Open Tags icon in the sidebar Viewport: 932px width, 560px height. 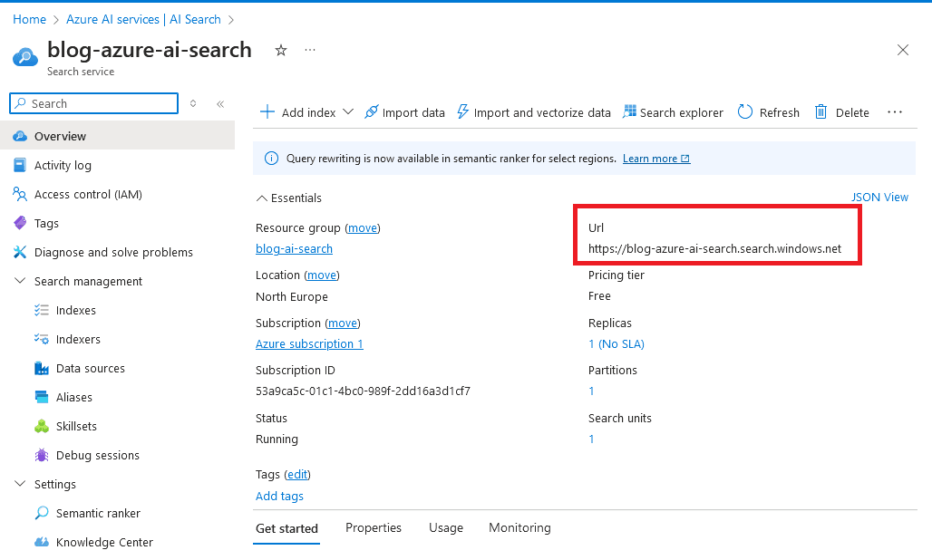(20, 223)
